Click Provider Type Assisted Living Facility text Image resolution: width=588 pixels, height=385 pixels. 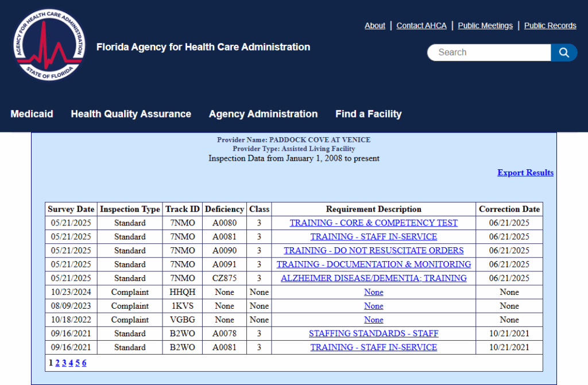click(x=293, y=149)
